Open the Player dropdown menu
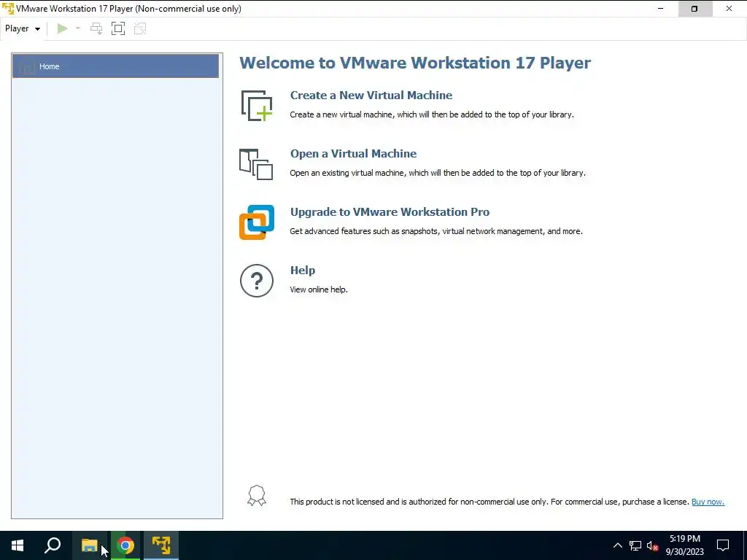The height and width of the screenshot is (560, 747). pos(23,28)
